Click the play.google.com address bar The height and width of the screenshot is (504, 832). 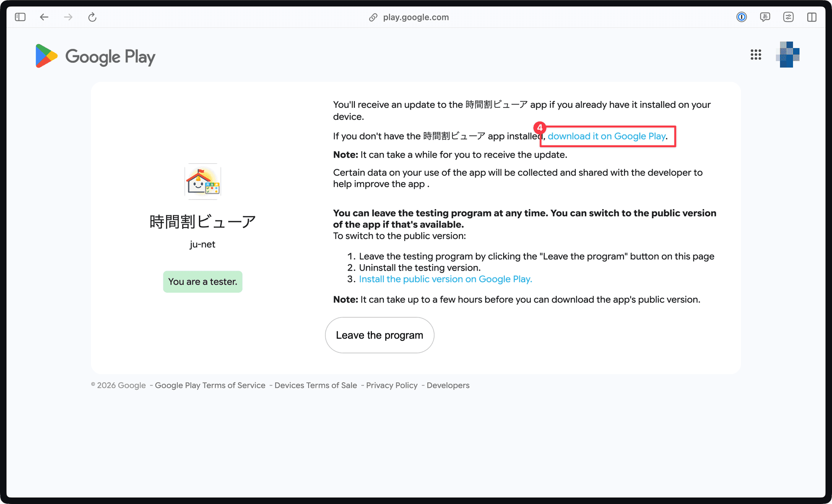coord(416,17)
